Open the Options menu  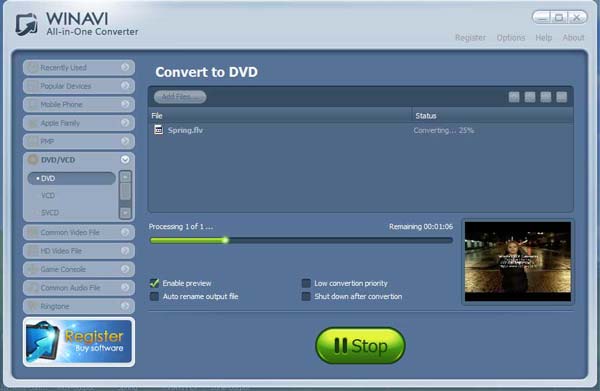pos(510,37)
